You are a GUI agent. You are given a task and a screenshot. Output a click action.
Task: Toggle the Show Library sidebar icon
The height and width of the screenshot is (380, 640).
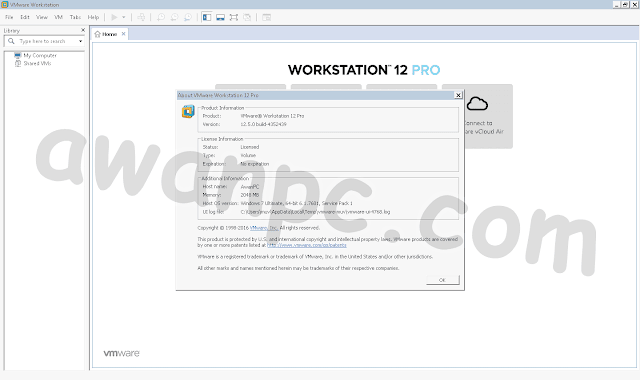207,17
